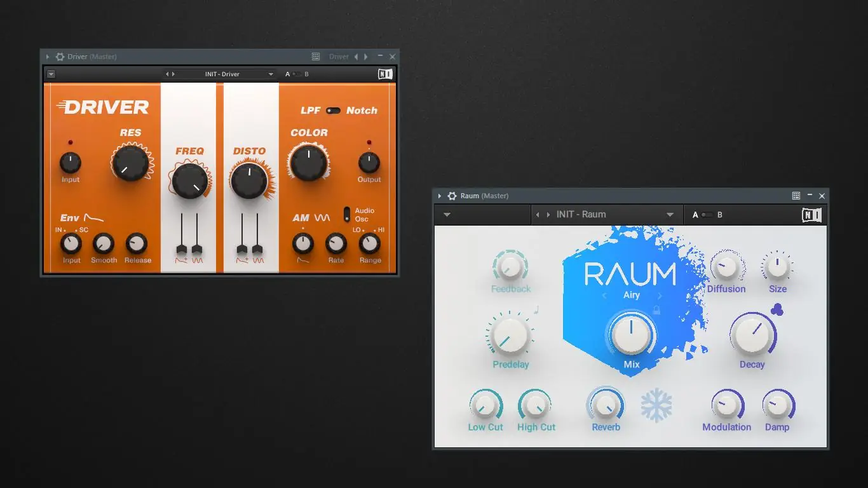
Task: Open the INIT - Raum preset dropdown
Action: pyautogui.click(x=670, y=215)
